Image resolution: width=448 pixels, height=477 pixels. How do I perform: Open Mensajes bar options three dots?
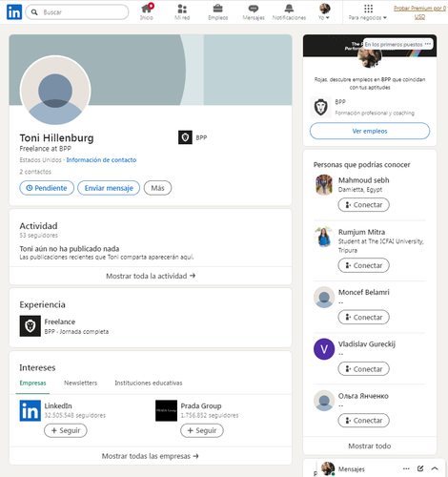tap(406, 468)
